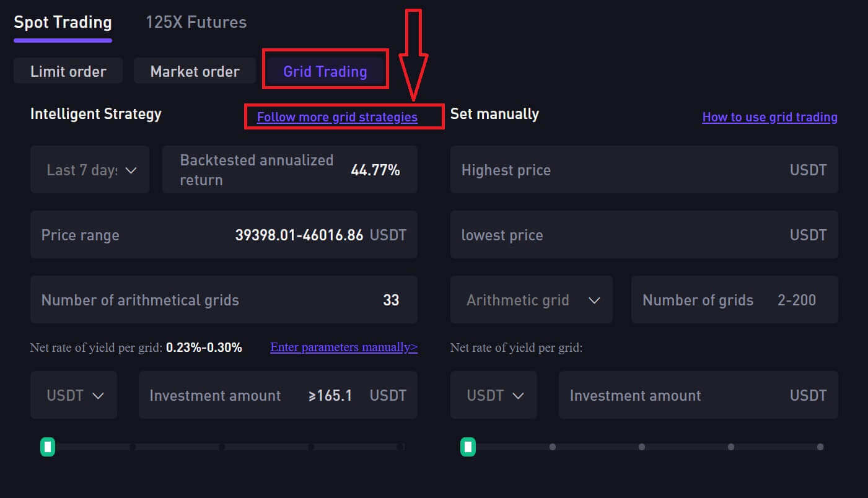Select the Market order mode
Image resolution: width=868 pixels, height=498 pixels.
(x=195, y=71)
